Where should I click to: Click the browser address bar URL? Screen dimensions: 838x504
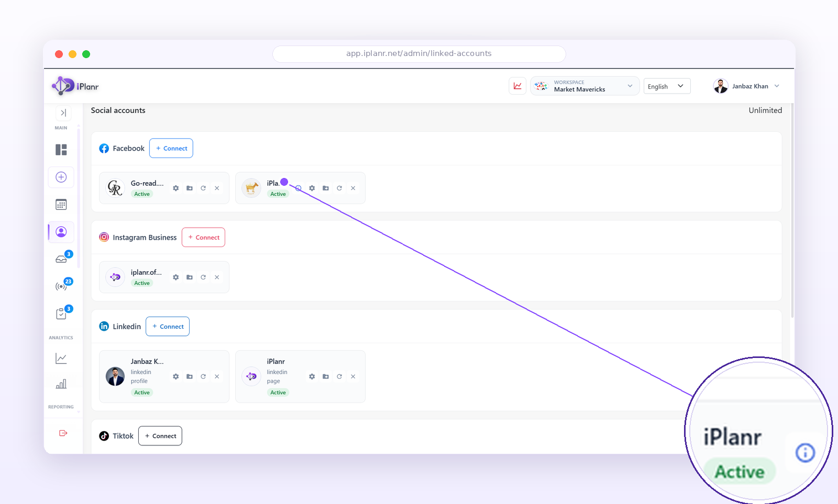pos(419,53)
